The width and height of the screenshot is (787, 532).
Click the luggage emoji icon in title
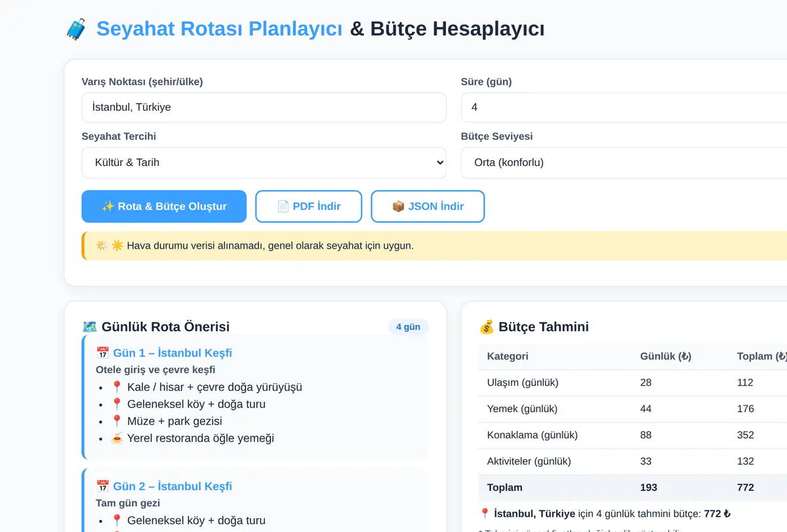click(77, 30)
